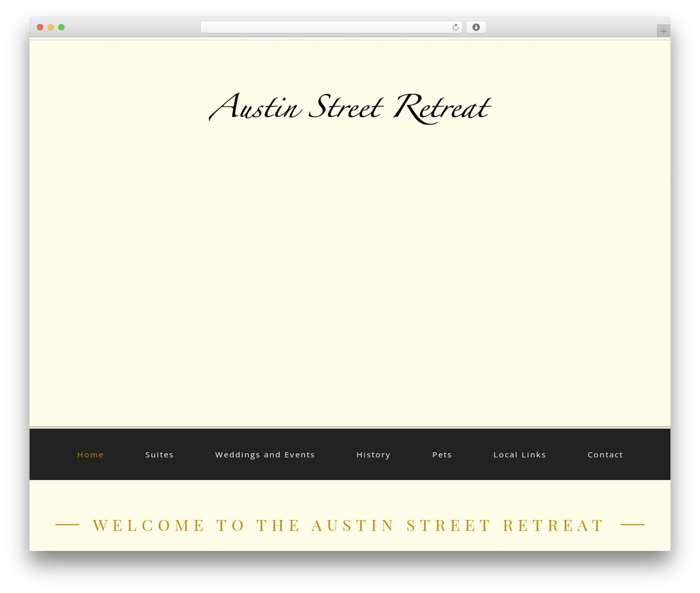The width and height of the screenshot is (700, 593).
Task: Select the Contact navigation link
Action: tap(605, 455)
